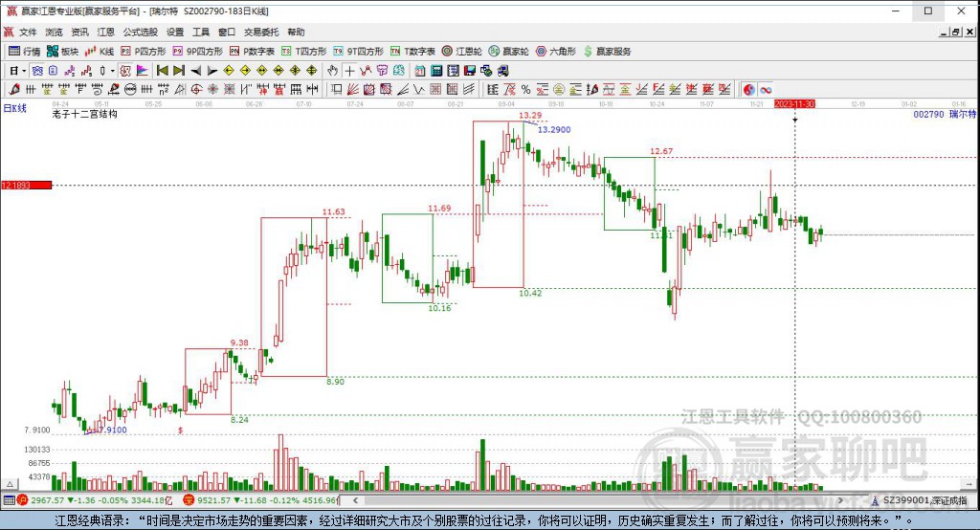The image size is (980, 530).
Task: Select the Gann fan lines tool
Action: [x=353, y=89]
